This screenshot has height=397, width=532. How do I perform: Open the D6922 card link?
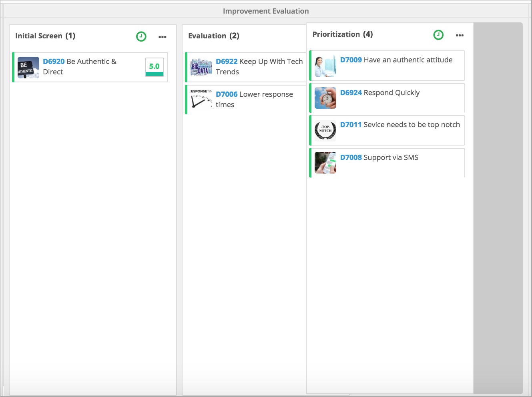[227, 62]
